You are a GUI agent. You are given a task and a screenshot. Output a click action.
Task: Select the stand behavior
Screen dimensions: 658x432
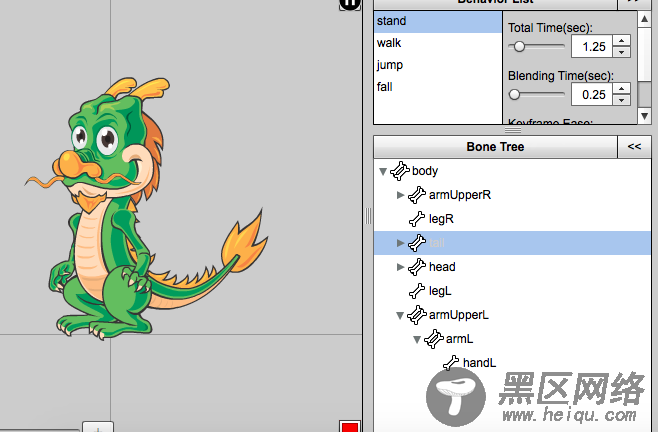click(438, 21)
